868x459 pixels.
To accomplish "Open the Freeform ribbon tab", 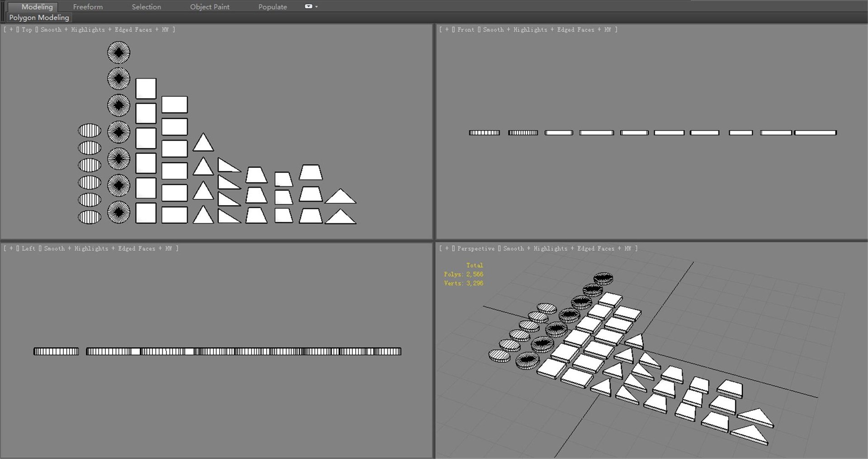I will click(x=88, y=7).
